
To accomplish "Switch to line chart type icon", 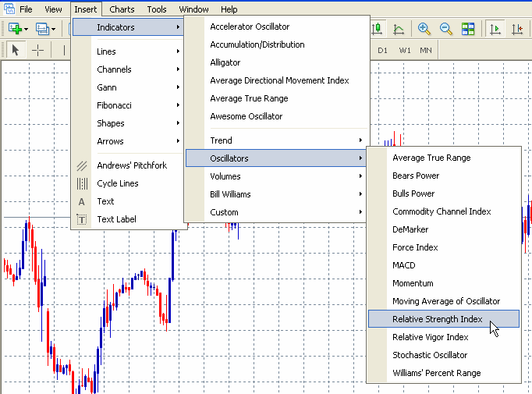I will coord(399,29).
